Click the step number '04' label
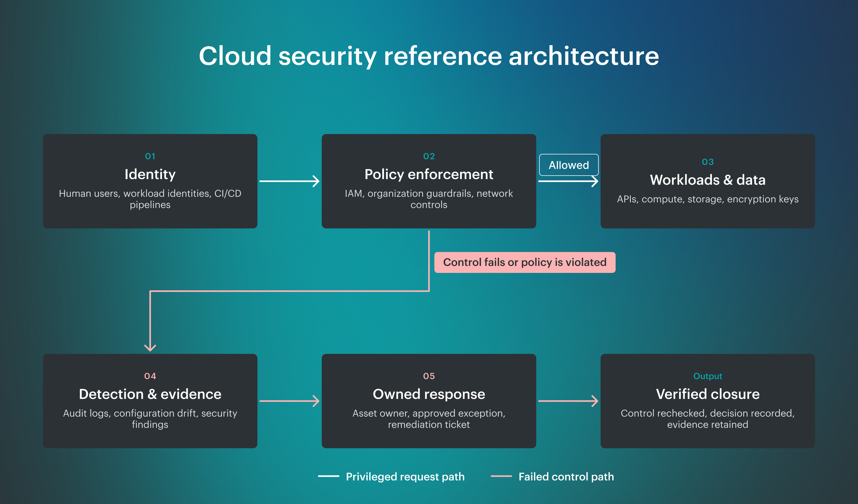This screenshot has width=858, height=504. point(150,376)
